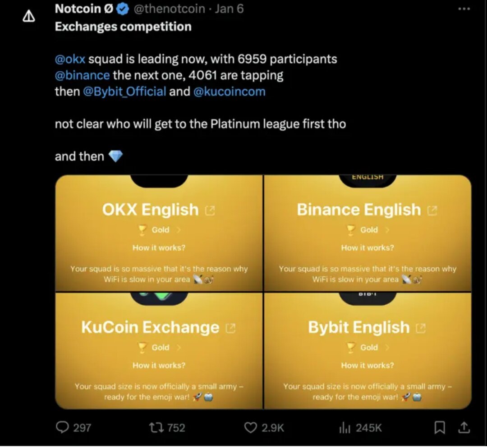
Task: Open external link icon beside KuCoin Exchange
Action: coord(230,329)
